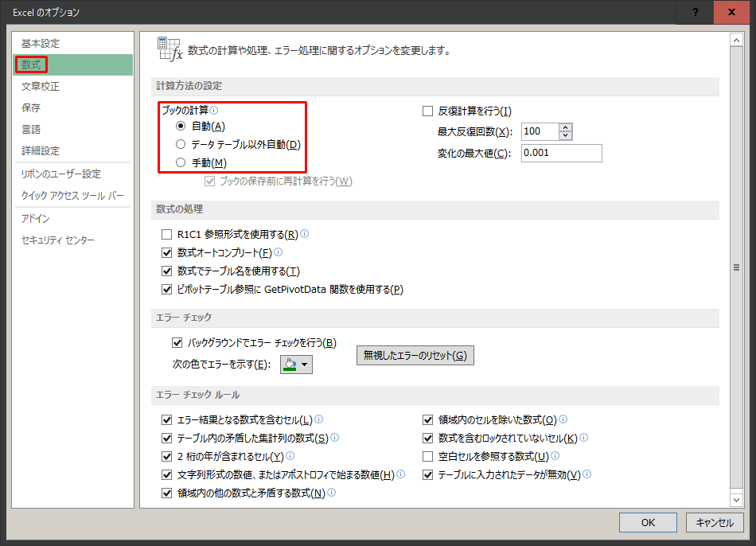Click the vertical scrollbar thumb grip
This screenshot has width=756, height=546.
coord(736,267)
